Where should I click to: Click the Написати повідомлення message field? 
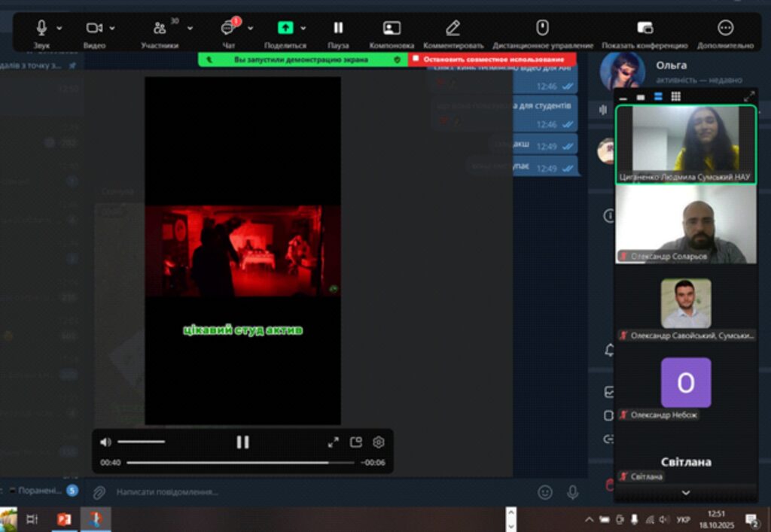[301, 492]
